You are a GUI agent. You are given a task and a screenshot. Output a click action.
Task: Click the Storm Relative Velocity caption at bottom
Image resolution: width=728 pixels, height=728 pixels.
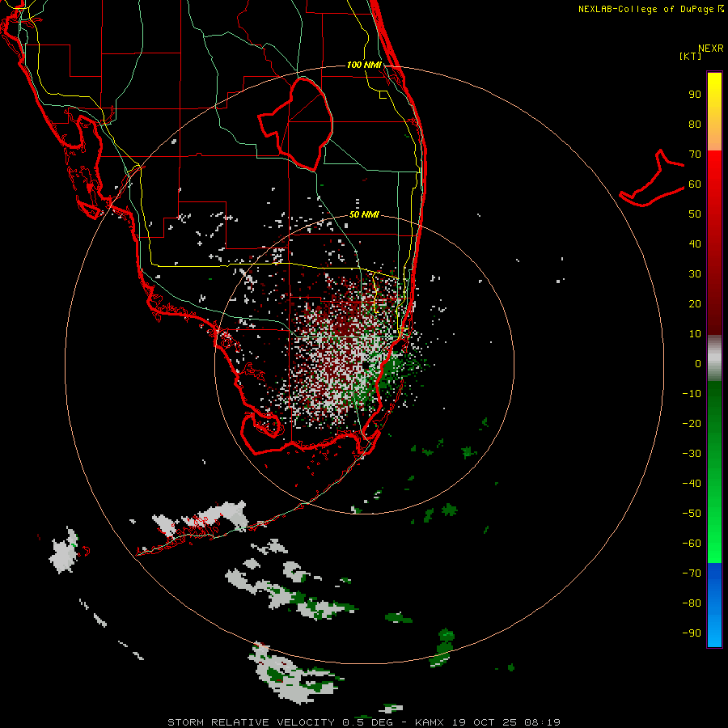(x=364, y=722)
